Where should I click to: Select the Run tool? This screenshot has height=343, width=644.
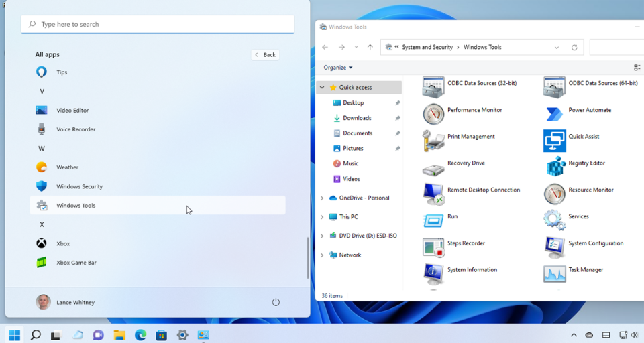pyautogui.click(x=440, y=220)
